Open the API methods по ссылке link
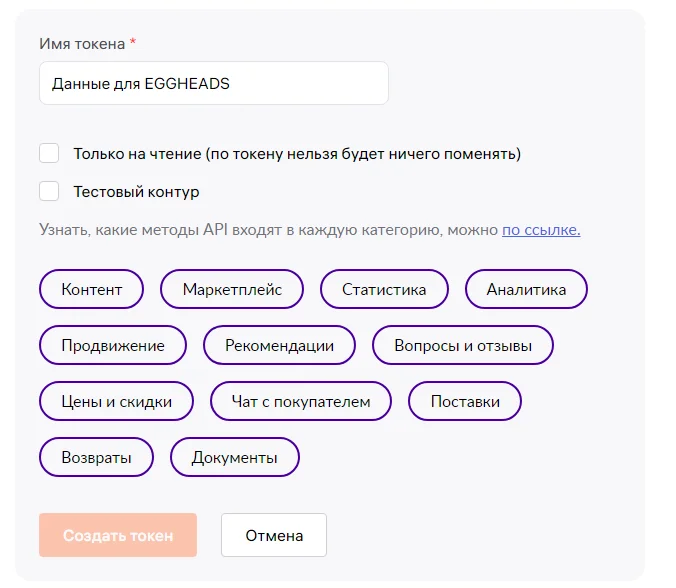The image size is (676, 588). 541,230
